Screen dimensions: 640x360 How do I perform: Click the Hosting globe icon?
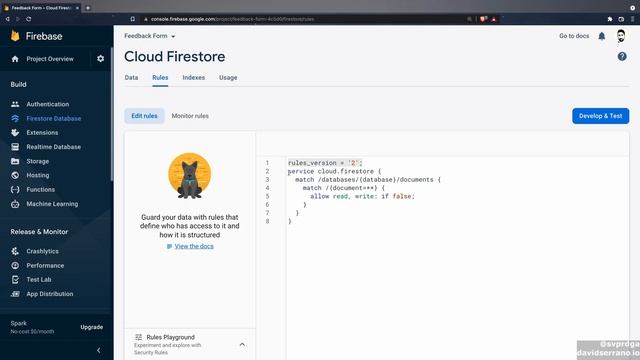tap(15, 175)
